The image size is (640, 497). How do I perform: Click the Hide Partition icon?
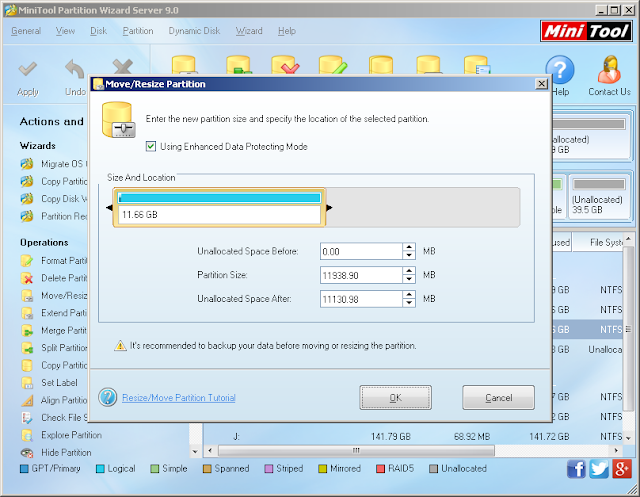pos(27,453)
